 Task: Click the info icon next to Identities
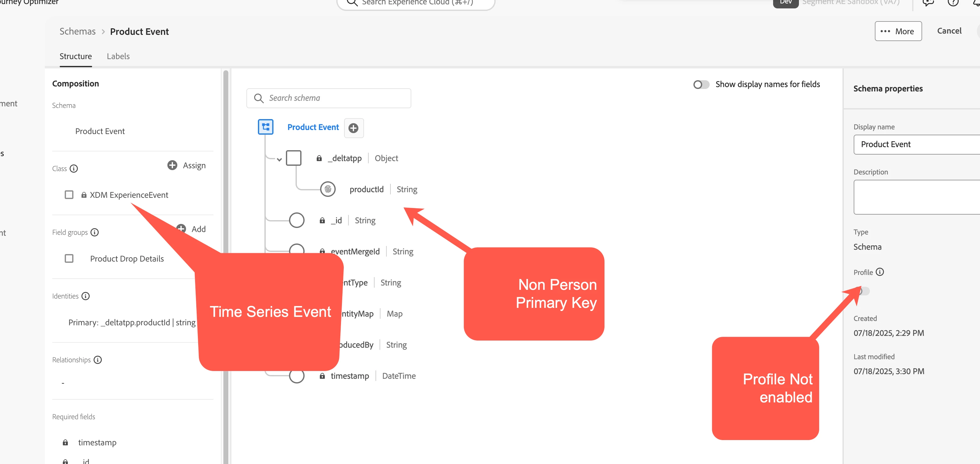click(86, 296)
